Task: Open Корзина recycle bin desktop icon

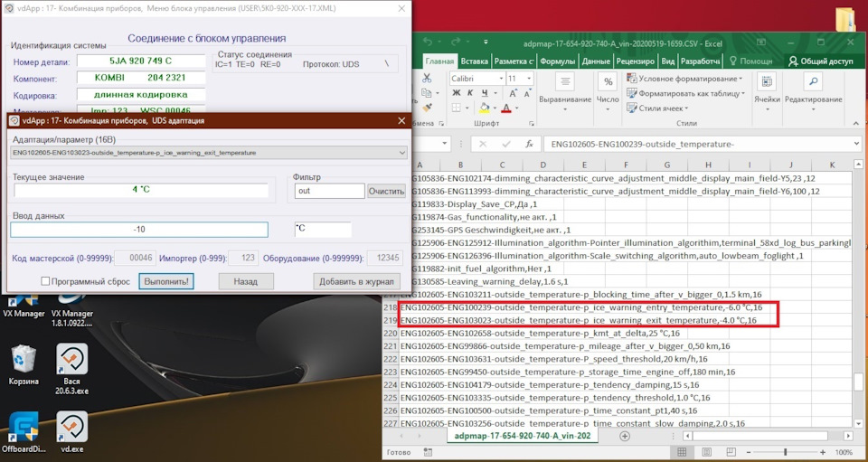Action: pyautogui.click(x=24, y=364)
